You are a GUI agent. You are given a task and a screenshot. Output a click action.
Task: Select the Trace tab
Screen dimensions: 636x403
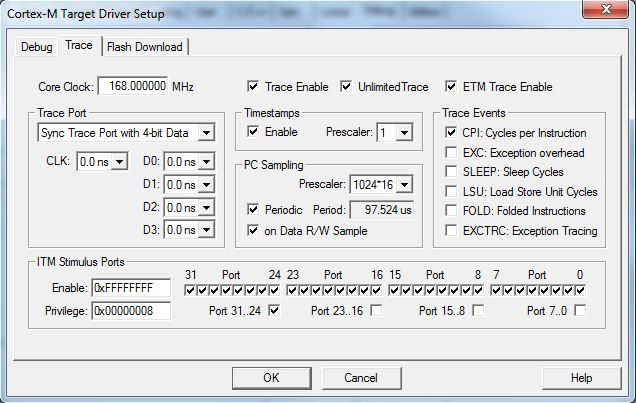coord(79,45)
